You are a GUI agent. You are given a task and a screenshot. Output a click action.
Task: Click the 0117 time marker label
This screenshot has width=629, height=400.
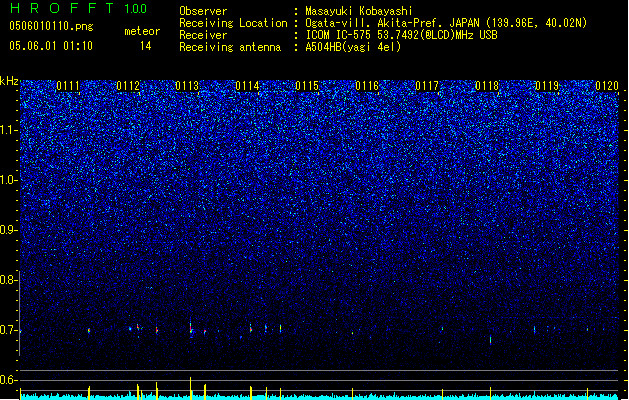click(x=427, y=86)
